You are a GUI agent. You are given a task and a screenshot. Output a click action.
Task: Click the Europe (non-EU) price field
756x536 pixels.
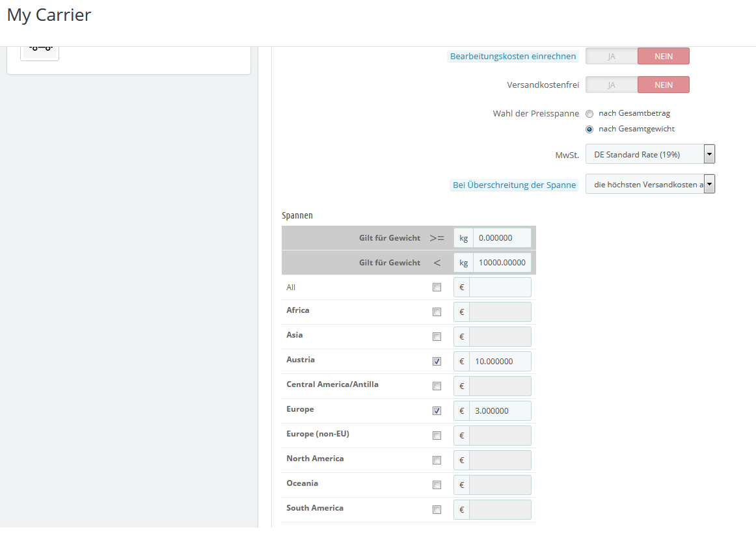500,435
